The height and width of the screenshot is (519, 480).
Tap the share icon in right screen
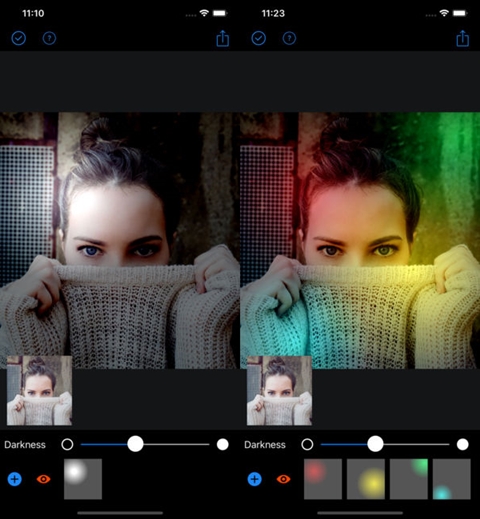[x=463, y=38]
